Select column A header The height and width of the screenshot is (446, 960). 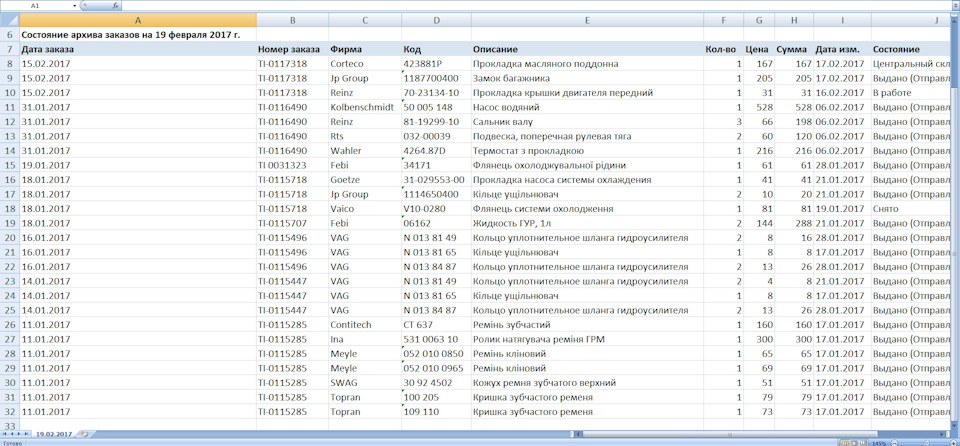pyautogui.click(x=138, y=20)
